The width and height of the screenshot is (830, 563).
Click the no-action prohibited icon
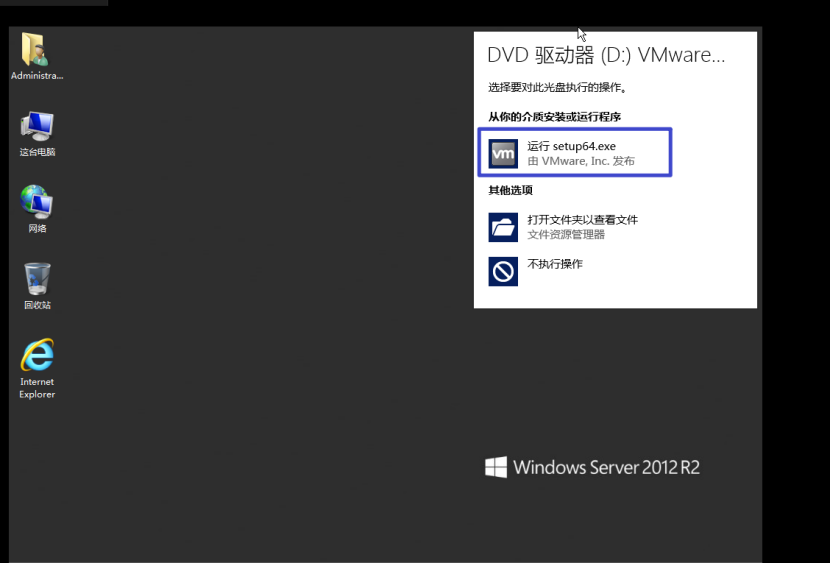(503, 271)
